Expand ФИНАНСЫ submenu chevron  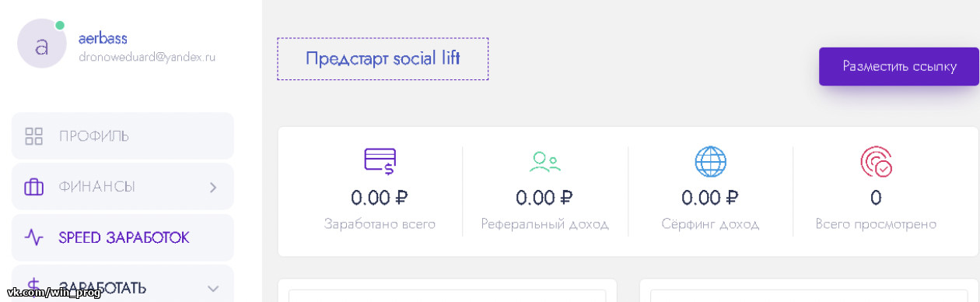coord(213,187)
